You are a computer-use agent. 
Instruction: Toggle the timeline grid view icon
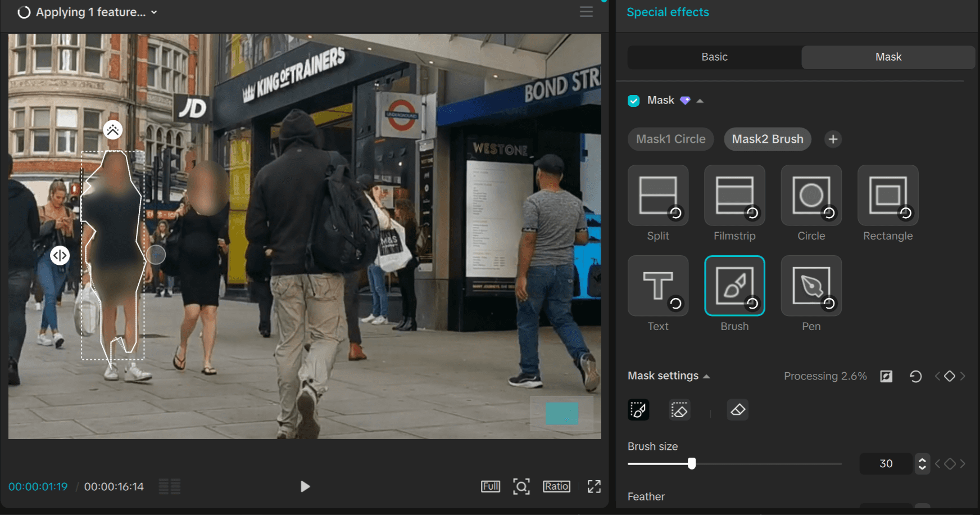click(x=170, y=486)
